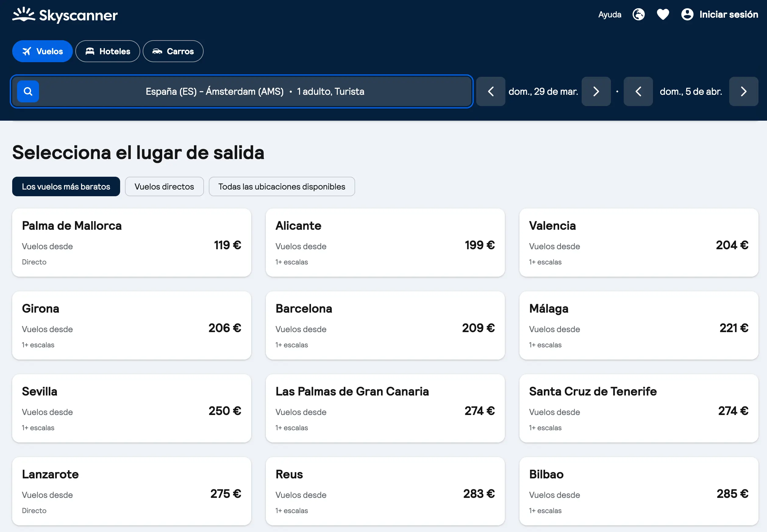Enable the Vuelos directos filter
Image resolution: width=767 pixels, height=532 pixels.
click(164, 186)
